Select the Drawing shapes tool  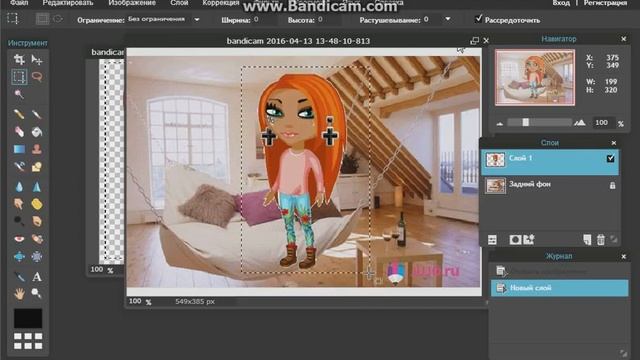pyautogui.click(x=37, y=167)
